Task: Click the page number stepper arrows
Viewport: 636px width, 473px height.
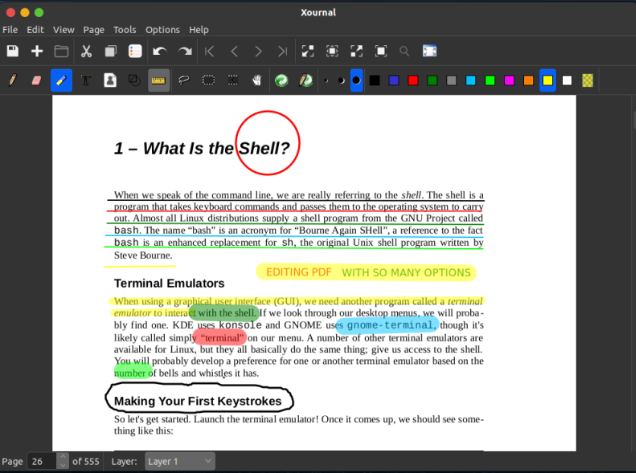Action: [63, 461]
